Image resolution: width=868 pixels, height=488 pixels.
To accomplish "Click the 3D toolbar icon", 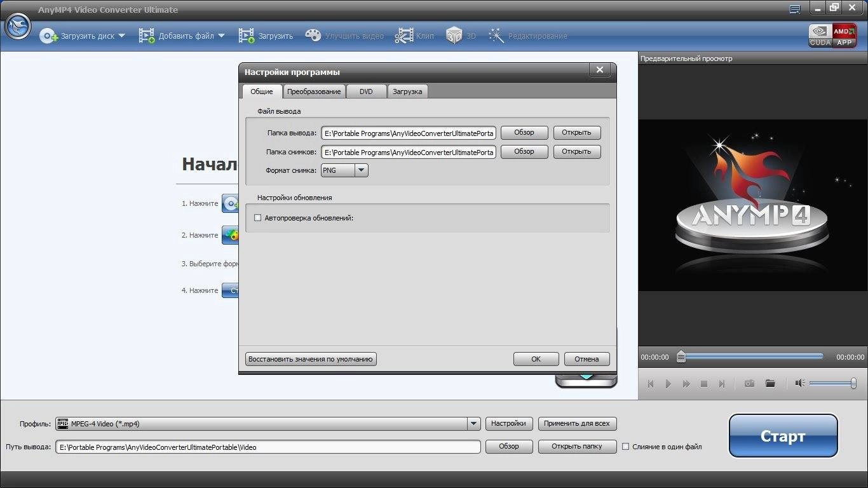I will [454, 36].
